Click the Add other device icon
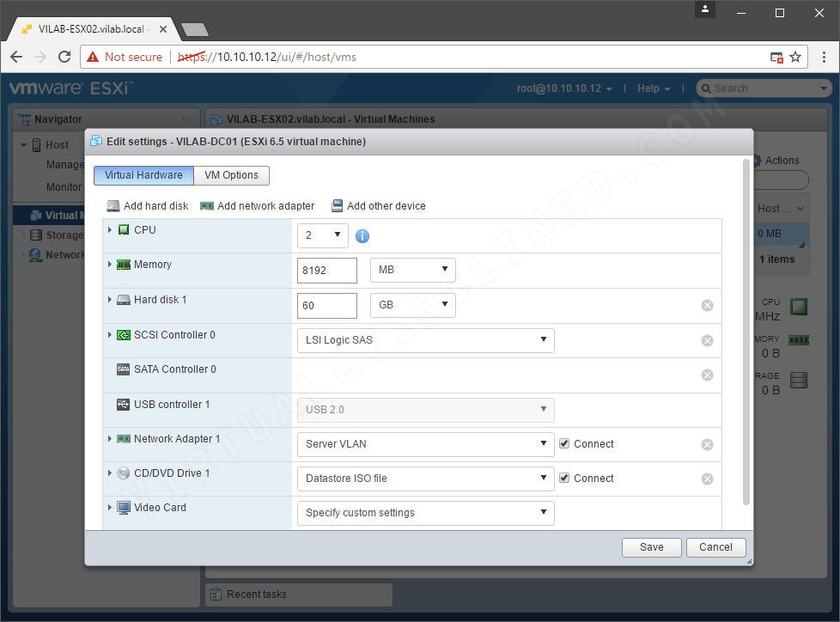This screenshot has height=622, width=840. [337, 205]
